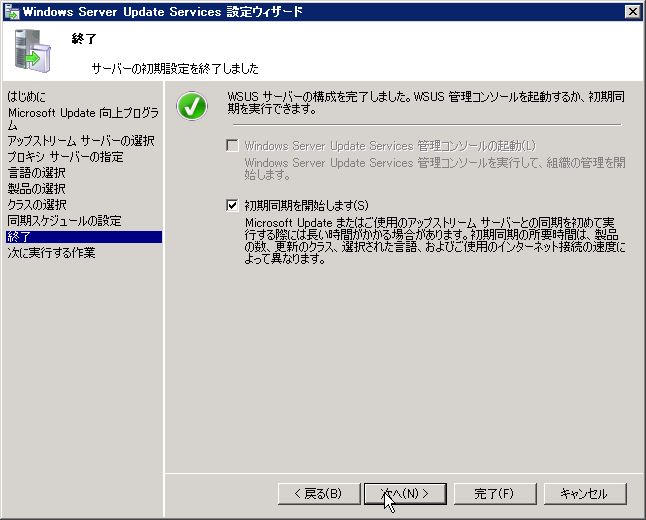Toggle the 初期同期を開始します(S) checkbox
Viewport: 646px width, 520px height.
pyautogui.click(x=232, y=205)
